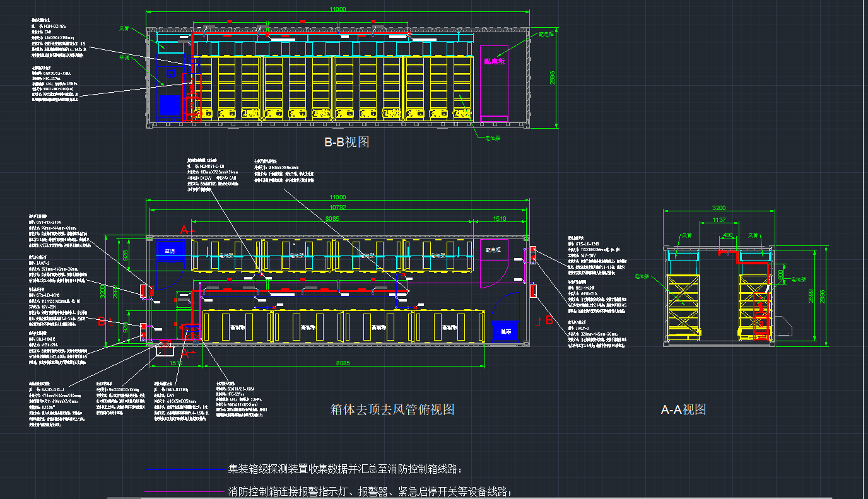The height and width of the screenshot is (499, 868).
Task: Click the 1510 dimension above the plan view
Action: (499, 219)
